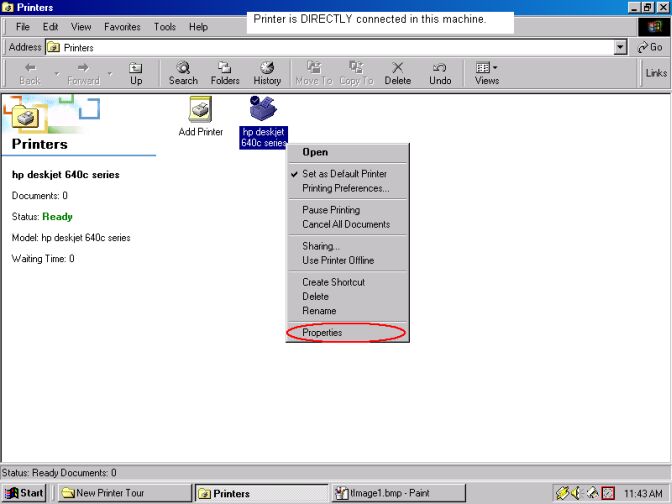
Task: Toggle Set as Default Printer checkmark
Action: pos(344,174)
